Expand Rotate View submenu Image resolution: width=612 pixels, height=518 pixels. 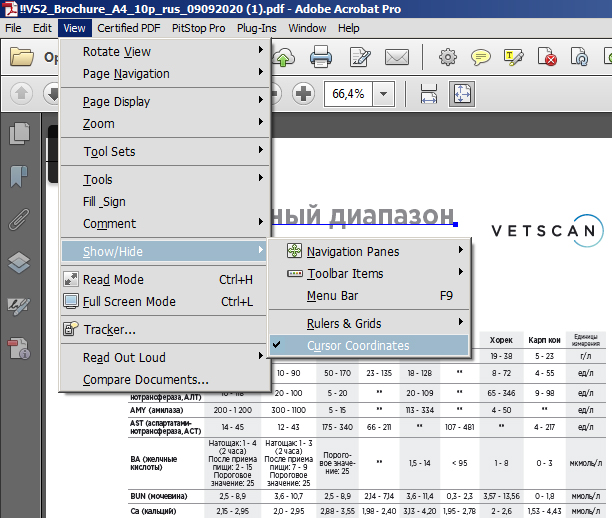[165, 51]
